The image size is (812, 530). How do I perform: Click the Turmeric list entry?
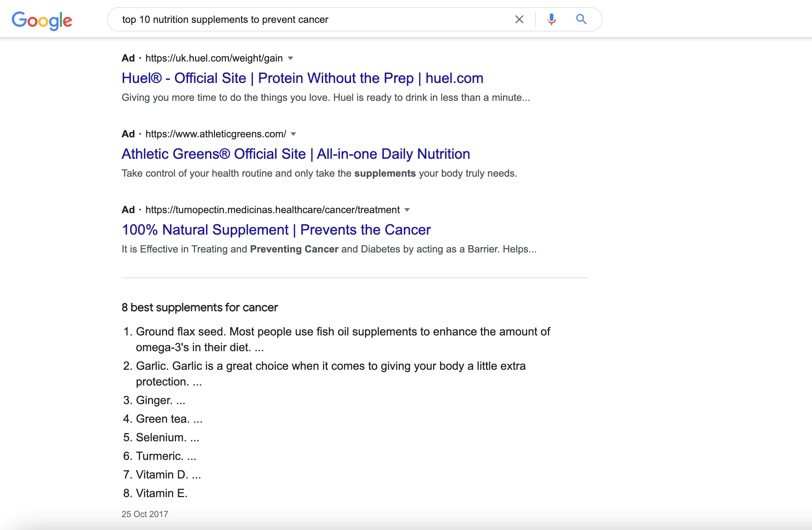click(160, 456)
